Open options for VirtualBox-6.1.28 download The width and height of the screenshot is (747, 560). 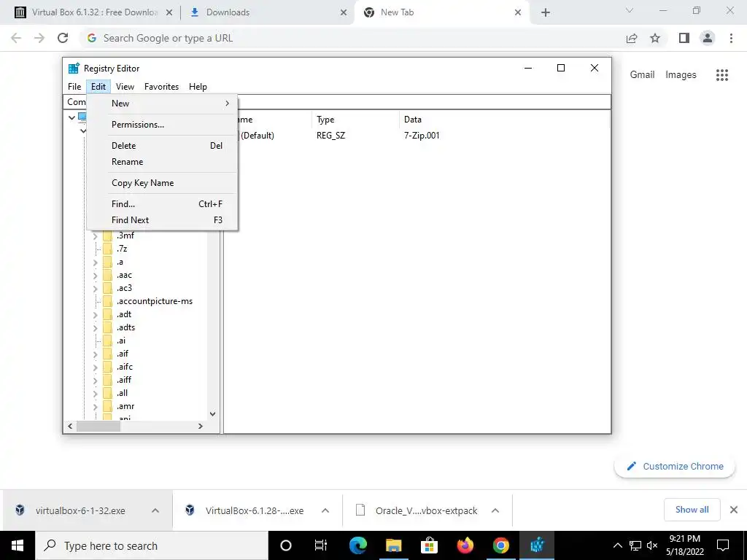(x=325, y=510)
